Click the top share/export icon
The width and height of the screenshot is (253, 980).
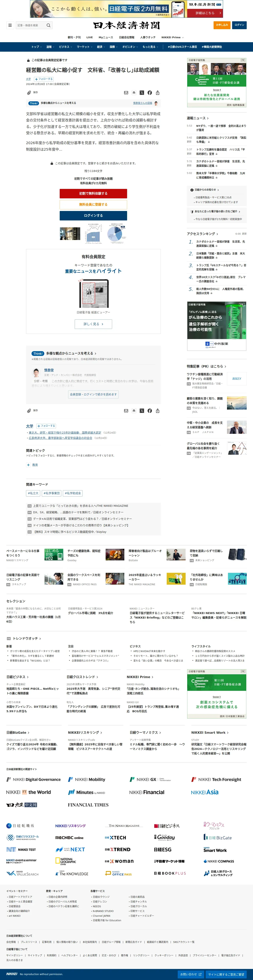click(x=158, y=92)
